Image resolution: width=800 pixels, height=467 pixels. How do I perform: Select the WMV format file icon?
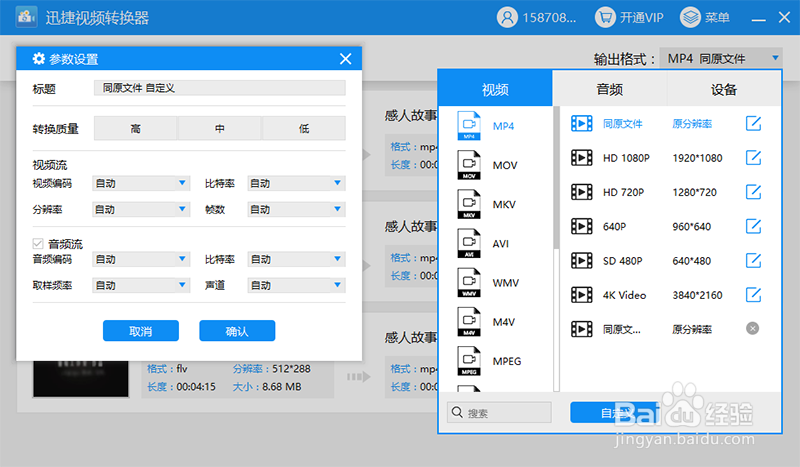[x=469, y=283]
